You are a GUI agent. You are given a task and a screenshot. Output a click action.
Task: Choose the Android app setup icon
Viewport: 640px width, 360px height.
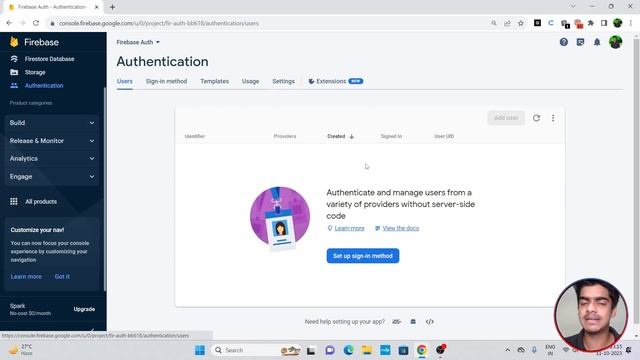pos(413,322)
